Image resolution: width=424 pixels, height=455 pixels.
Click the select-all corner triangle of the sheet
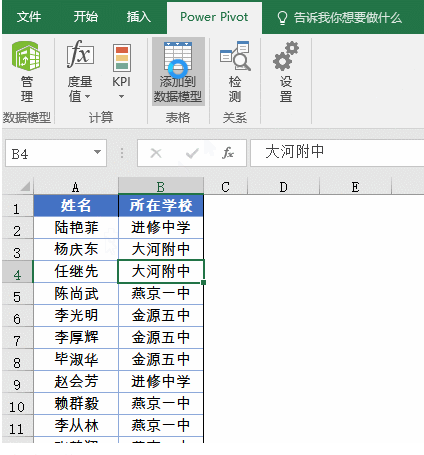[25, 186]
